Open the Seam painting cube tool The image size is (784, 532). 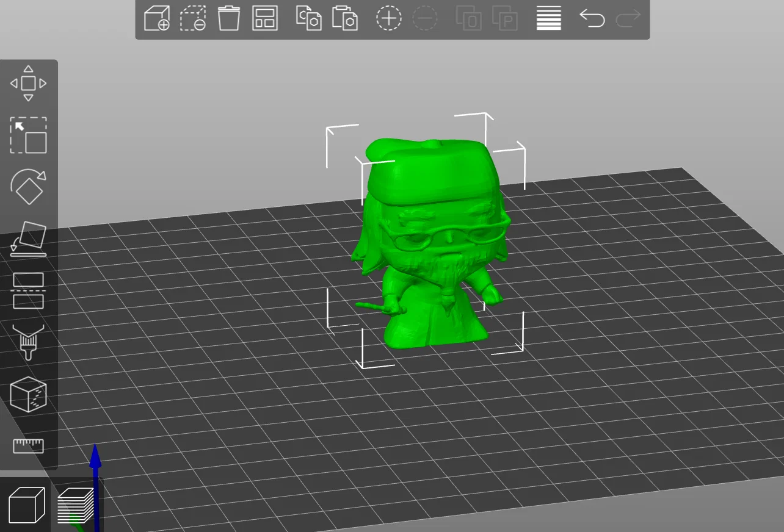[29, 394]
